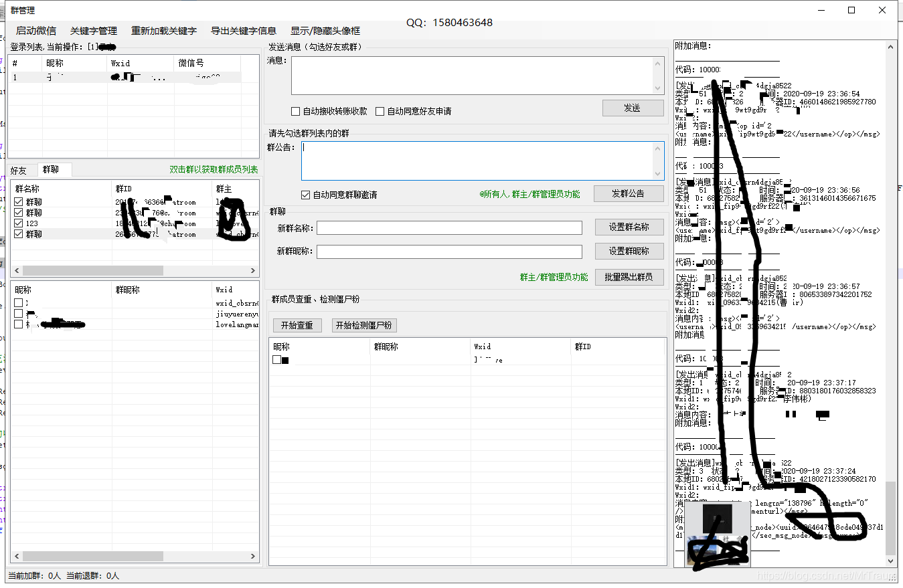Click the 群公告 box scroll-up arrow
This screenshot has height=588, width=903.
point(657,148)
